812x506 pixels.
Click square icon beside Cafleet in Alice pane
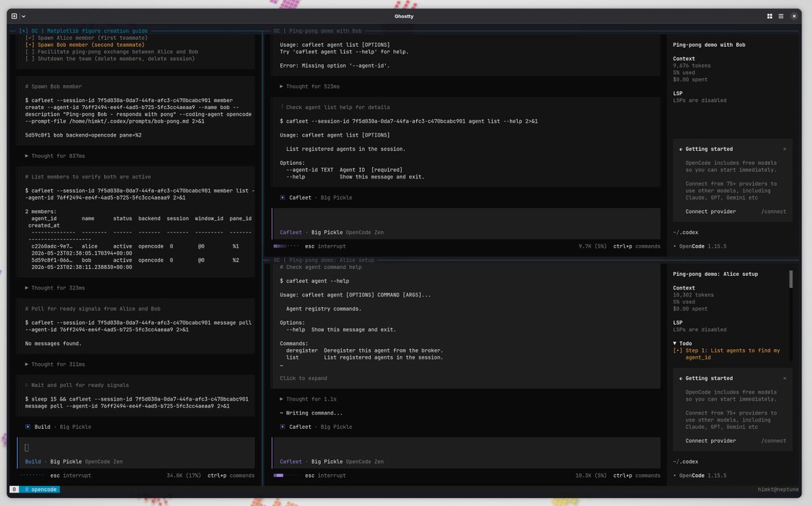click(283, 427)
